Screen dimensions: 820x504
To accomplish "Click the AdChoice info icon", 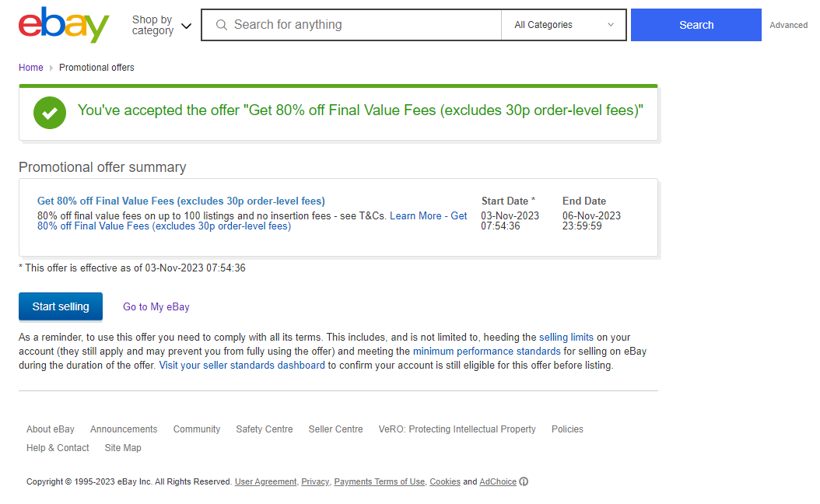I will (x=524, y=481).
